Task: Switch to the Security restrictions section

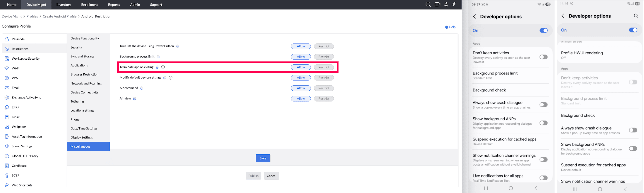Action: (x=88, y=47)
